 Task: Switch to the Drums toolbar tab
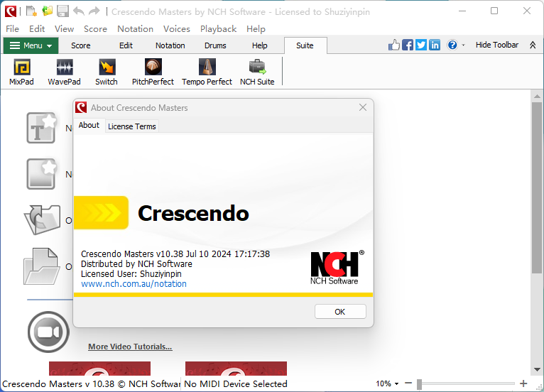pyautogui.click(x=215, y=45)
